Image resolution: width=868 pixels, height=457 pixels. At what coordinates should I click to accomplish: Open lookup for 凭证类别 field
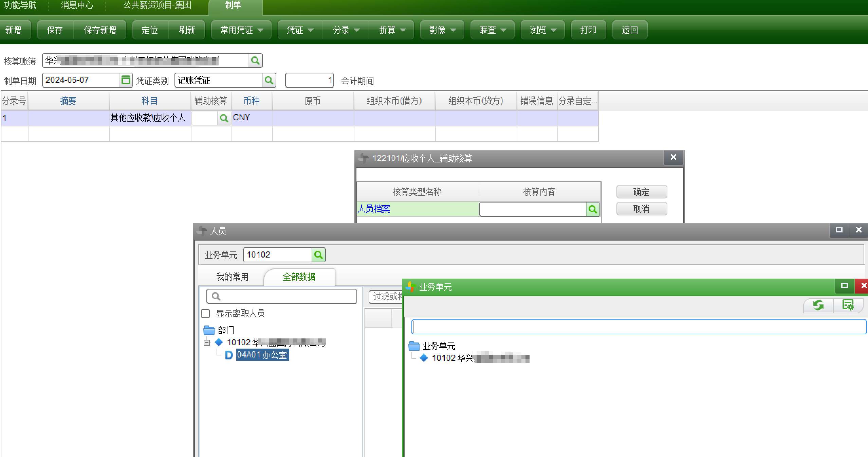[x=269, y=80]
